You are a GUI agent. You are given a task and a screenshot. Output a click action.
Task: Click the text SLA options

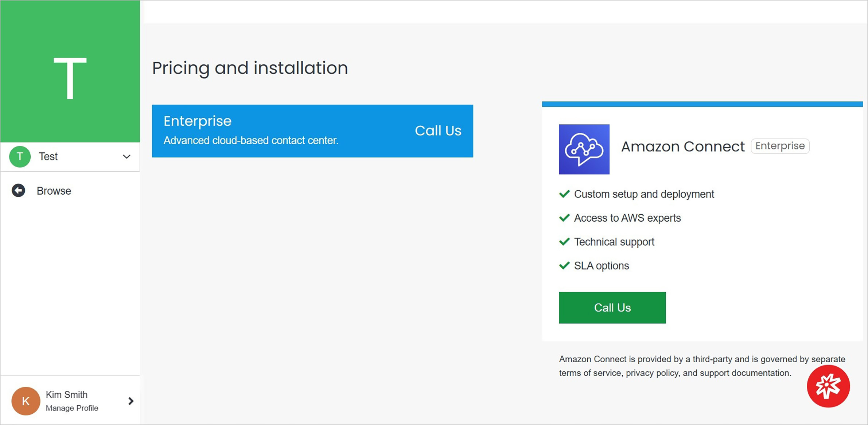pyautogui.click(x=602, y=266)
